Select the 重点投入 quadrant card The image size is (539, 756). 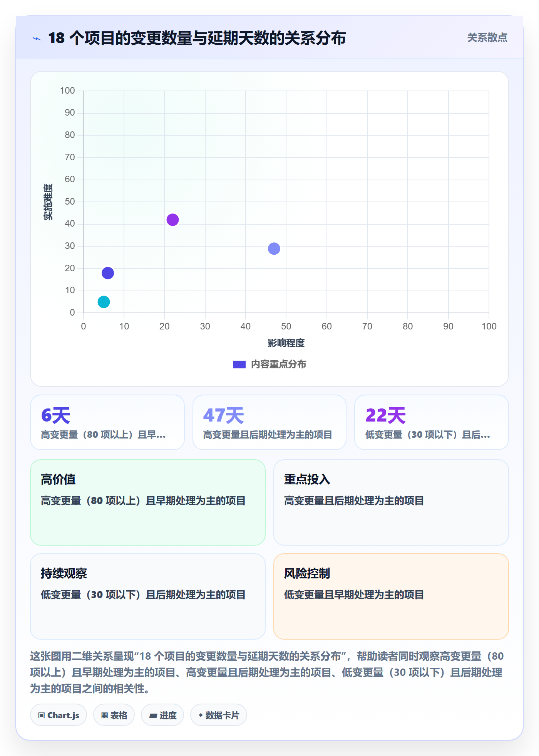(391, 502)
